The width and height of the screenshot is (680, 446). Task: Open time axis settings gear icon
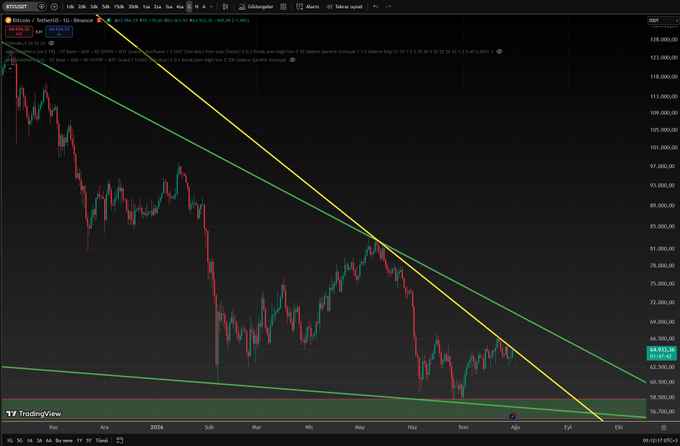[664, 427]
